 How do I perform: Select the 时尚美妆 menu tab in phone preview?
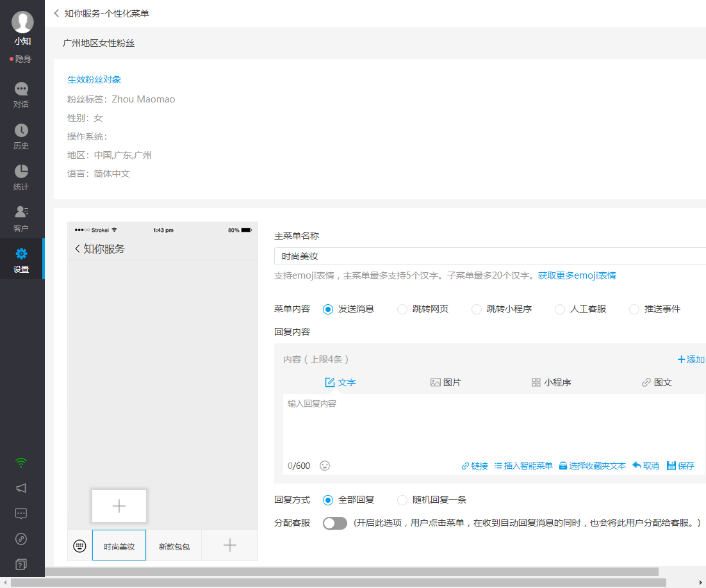119,545
